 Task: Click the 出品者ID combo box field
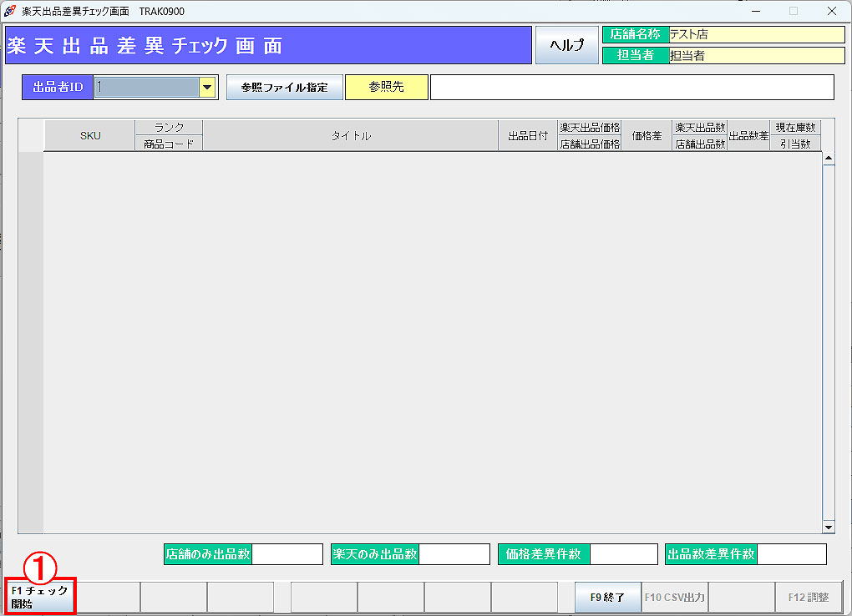click(x=146, y=88)
